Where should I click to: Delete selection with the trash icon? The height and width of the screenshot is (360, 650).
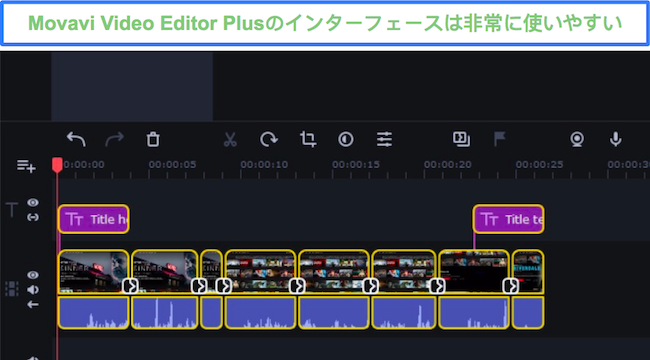pyautogui.click(x=153, y=139)
